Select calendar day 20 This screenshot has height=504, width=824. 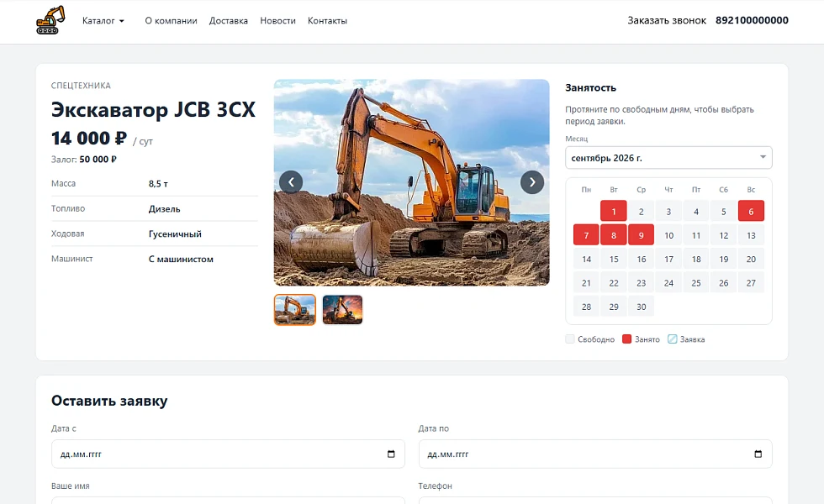point(751,259)
